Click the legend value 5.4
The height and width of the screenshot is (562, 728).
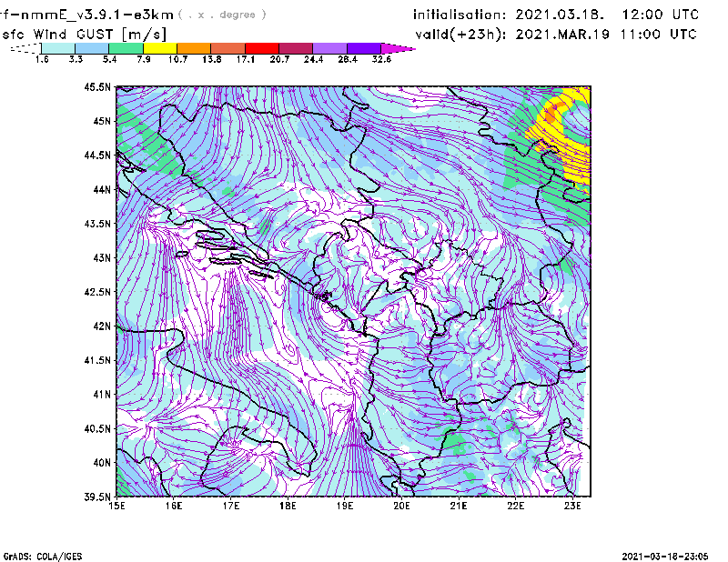coord(109,59)
